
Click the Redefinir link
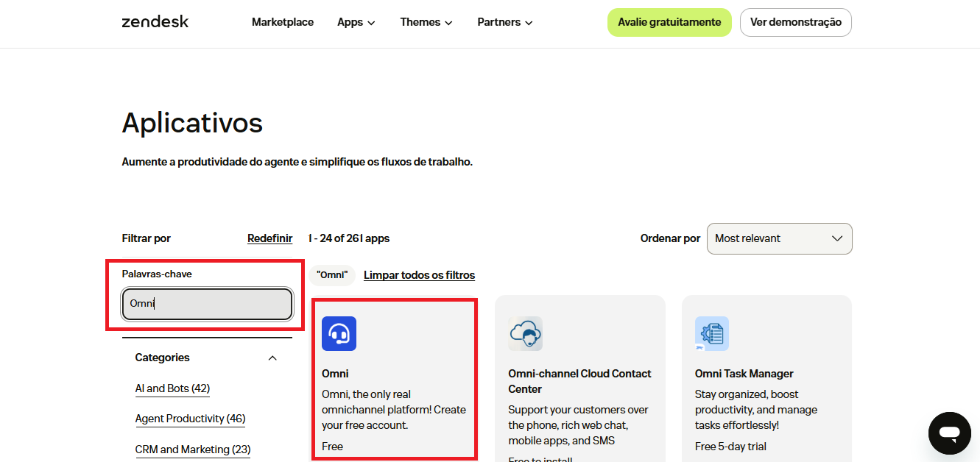[x=269, y=238]
